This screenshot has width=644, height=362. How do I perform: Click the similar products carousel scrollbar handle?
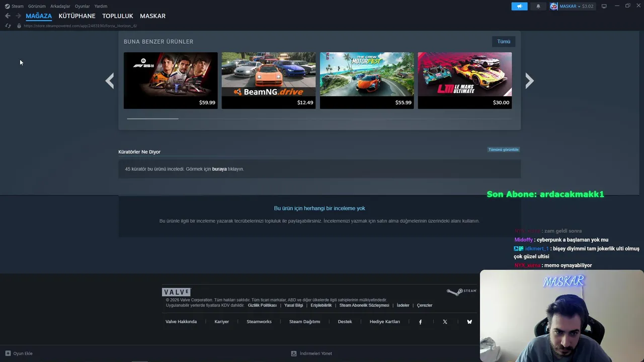coord(153,119)
